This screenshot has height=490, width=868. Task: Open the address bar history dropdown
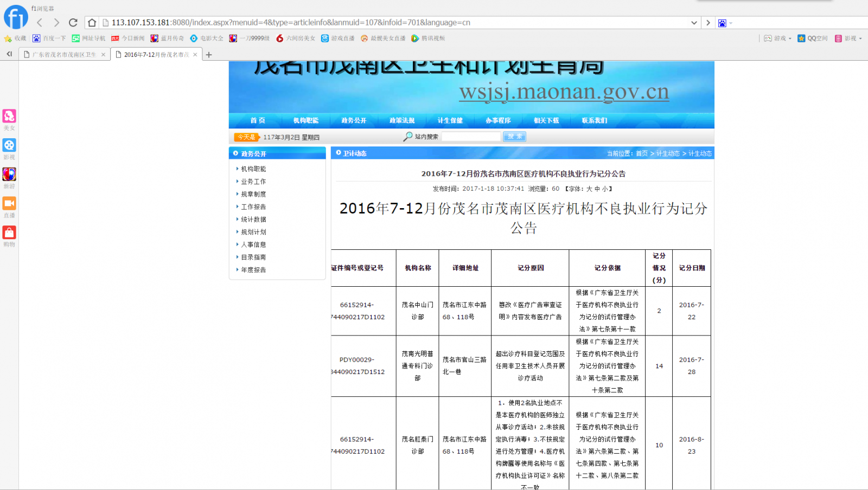point(694,23)
